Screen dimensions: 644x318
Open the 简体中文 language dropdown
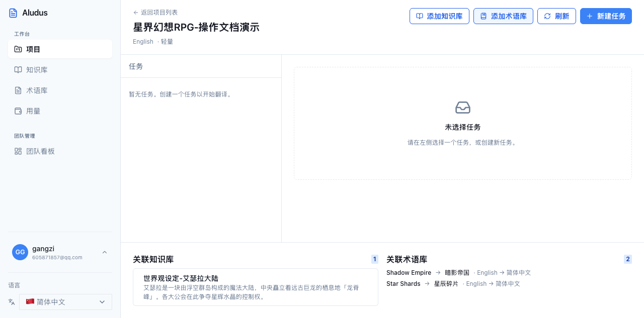[x=65, y=302]
